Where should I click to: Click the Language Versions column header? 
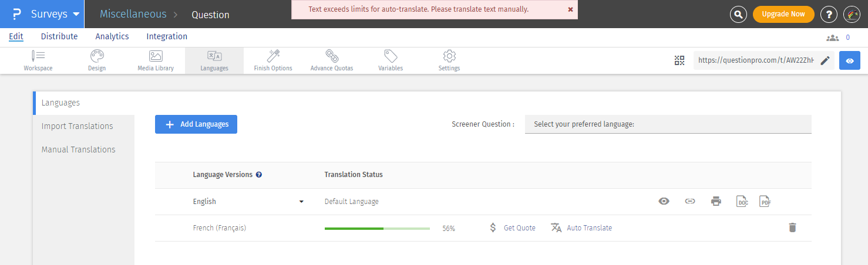(x=223, y=175)
